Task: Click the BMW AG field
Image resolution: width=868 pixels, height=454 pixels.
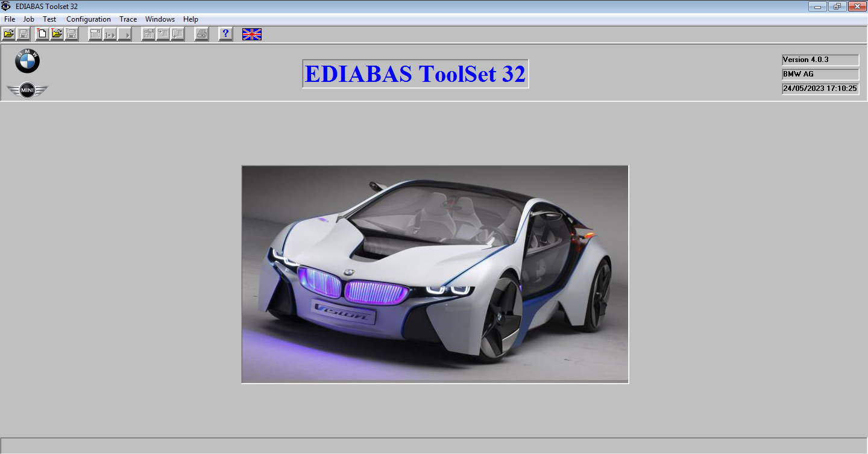Action: pyautogui.click(x=820, y=74)
